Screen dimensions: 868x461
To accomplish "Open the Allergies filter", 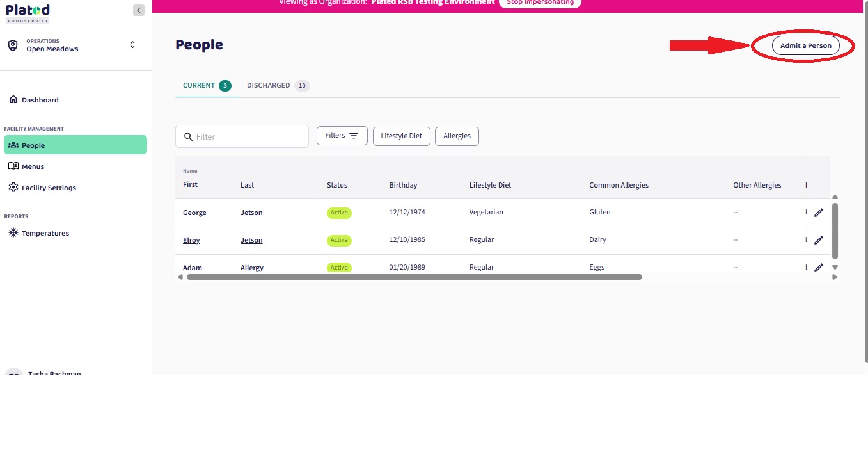I will [457, 136].
